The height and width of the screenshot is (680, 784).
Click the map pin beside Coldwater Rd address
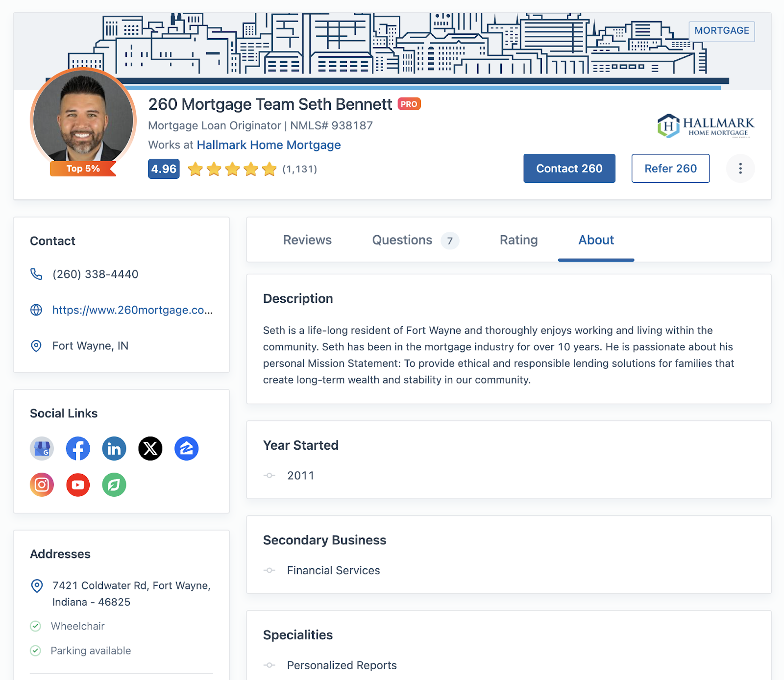37,585
